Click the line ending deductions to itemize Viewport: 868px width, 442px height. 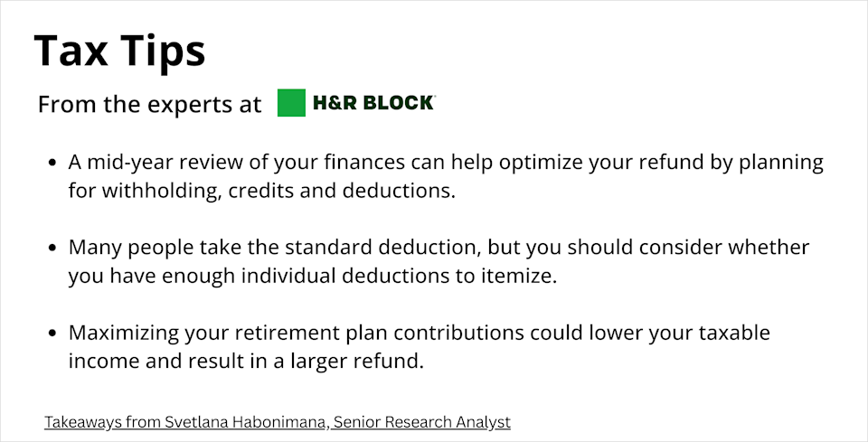coord(313,276)
